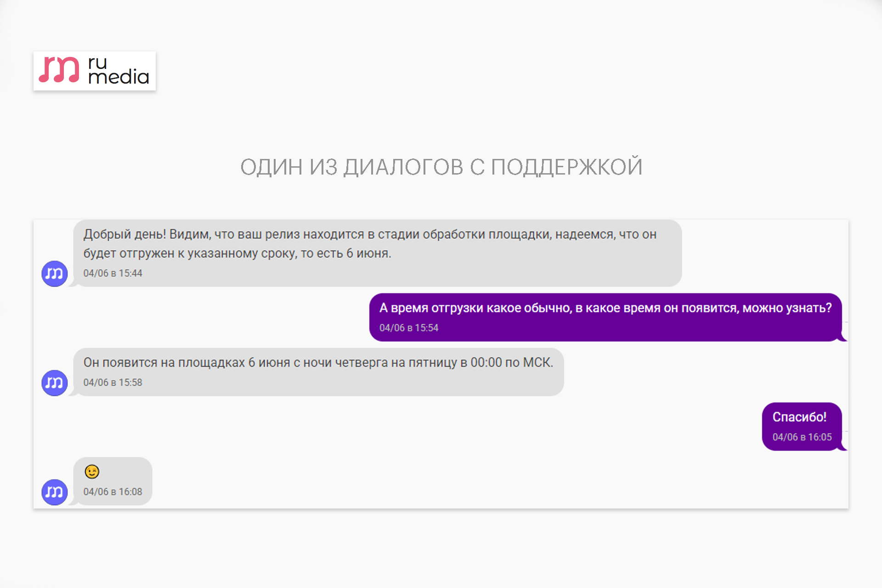Select the "Спасибо!" message bubble

tap(802, 427)
